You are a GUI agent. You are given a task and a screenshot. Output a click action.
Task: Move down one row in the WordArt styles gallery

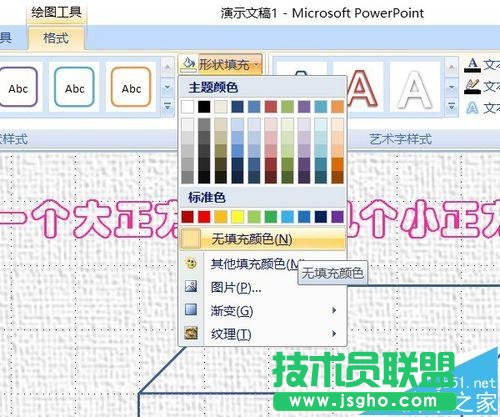452,87
